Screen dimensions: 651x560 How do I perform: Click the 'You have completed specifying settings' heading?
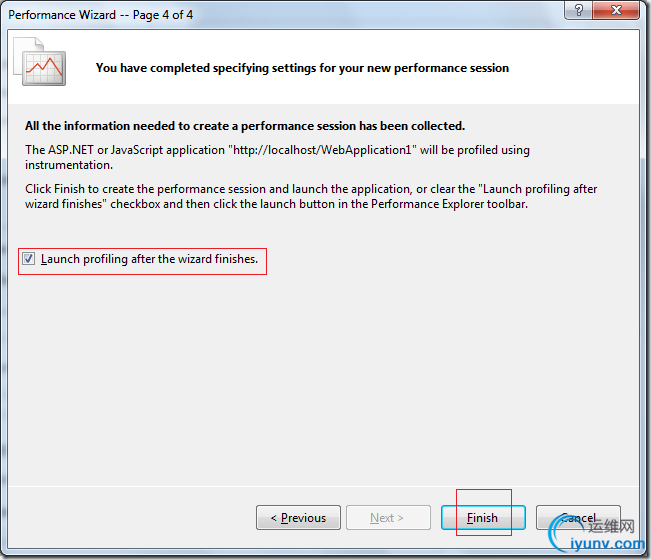point(302,68)
